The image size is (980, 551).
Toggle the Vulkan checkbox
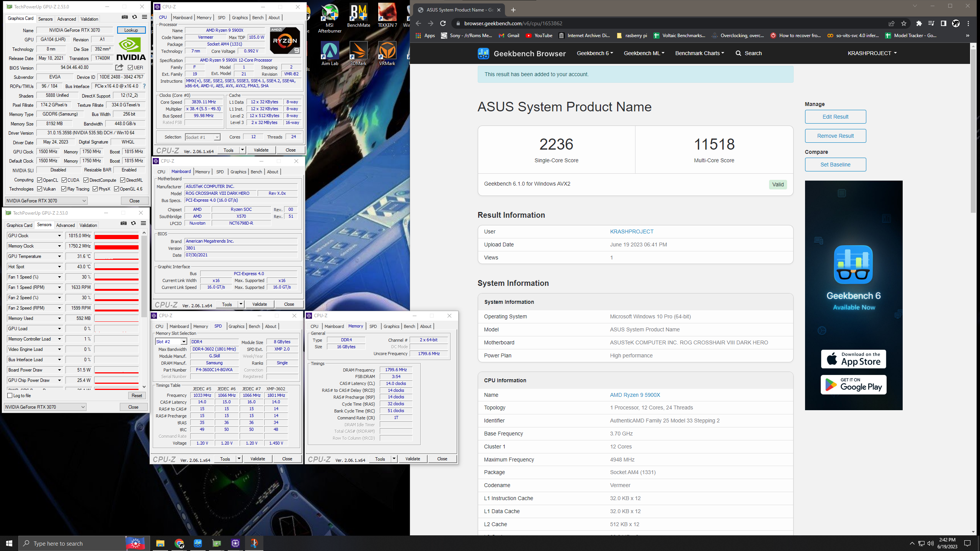coord(39,189)
